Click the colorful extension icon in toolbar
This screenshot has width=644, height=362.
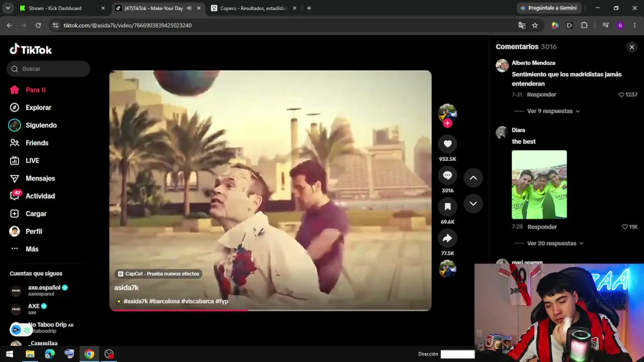tap(555, 25)
